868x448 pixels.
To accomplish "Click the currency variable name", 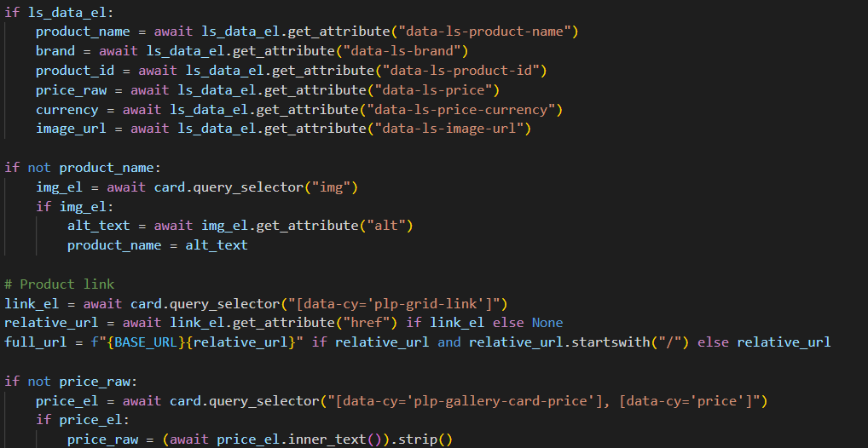I will (x=67, y=110).
